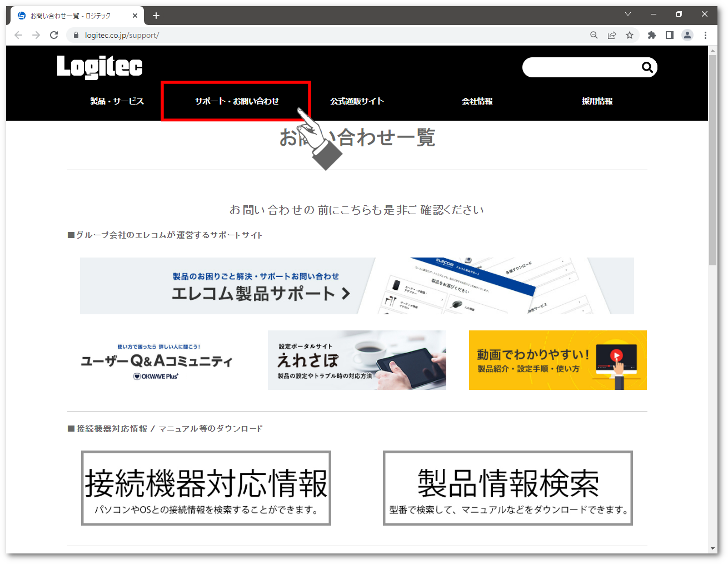Open the browser zoom magnifier icon
The image size is (728, 564).
[x=594, y=35]
